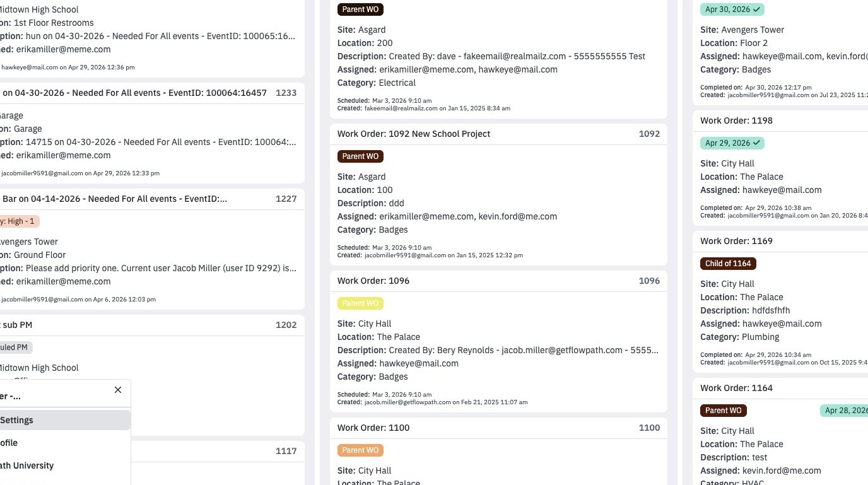Select the Apr 28, 2026 date badge
868x485 pixels.
coord(844,411)
